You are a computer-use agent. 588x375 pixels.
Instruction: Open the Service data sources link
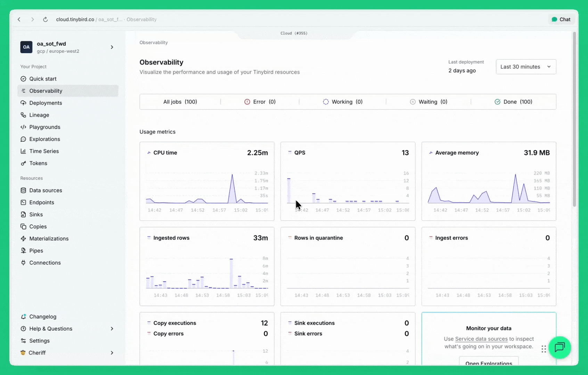pyautogui.click(x=481, y=339)
